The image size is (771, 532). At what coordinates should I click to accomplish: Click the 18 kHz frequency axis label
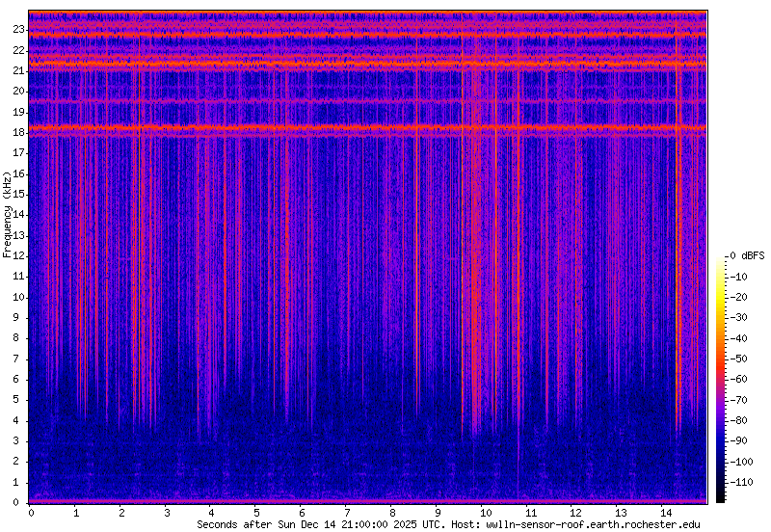pyautogui.click(x=16, y=132)
